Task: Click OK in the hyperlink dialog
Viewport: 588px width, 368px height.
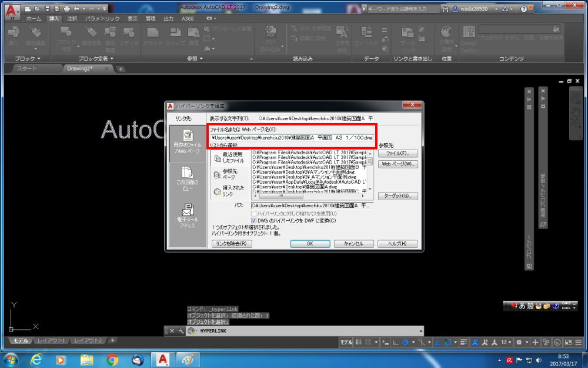Action: point(310,244)
